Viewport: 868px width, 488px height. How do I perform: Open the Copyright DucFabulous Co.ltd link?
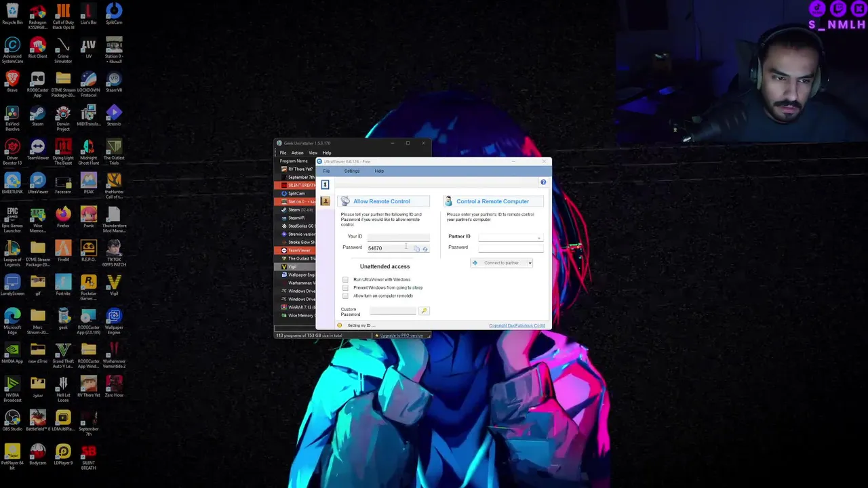(517, 326)
